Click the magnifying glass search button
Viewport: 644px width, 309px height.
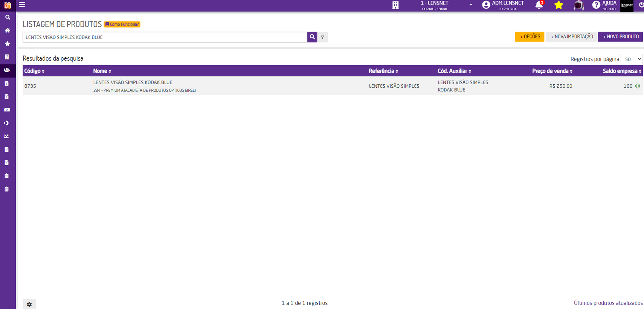point(312,37)
